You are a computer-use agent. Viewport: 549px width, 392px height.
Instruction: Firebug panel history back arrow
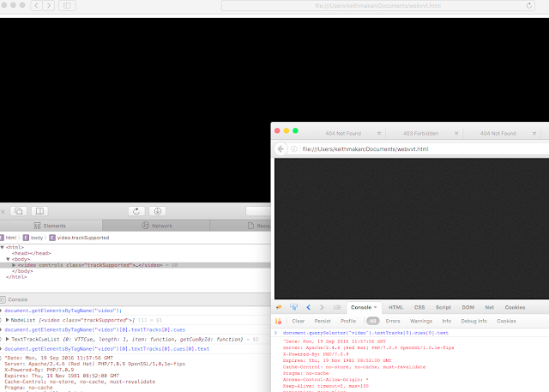309,307
